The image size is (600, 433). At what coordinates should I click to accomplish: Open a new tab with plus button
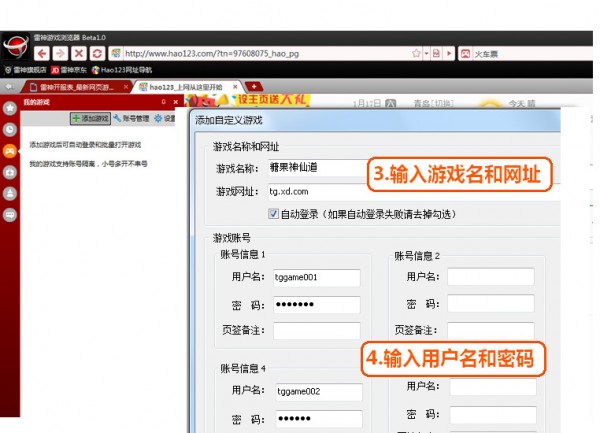point(254,87)
